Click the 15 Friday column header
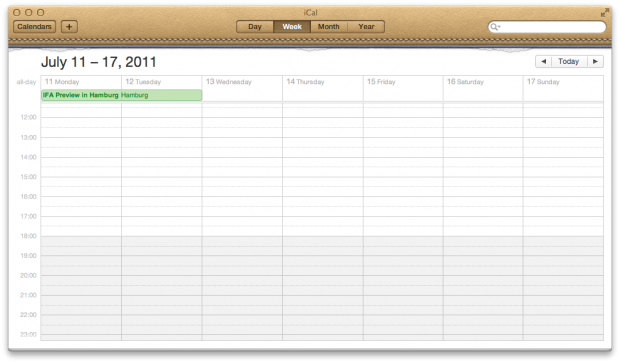The width and height of the screenshot is (620, 363). [x=381, y=82]
